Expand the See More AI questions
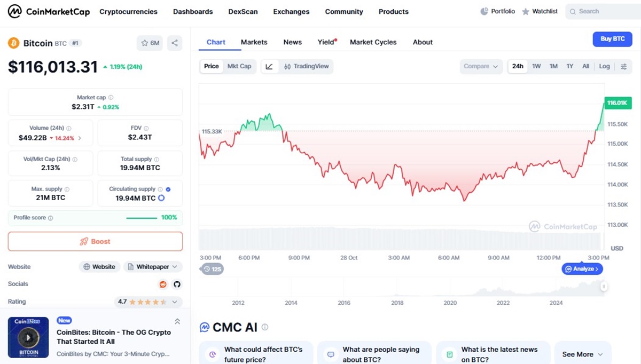This screenshot has height=364, width=641. pos(582,354)
